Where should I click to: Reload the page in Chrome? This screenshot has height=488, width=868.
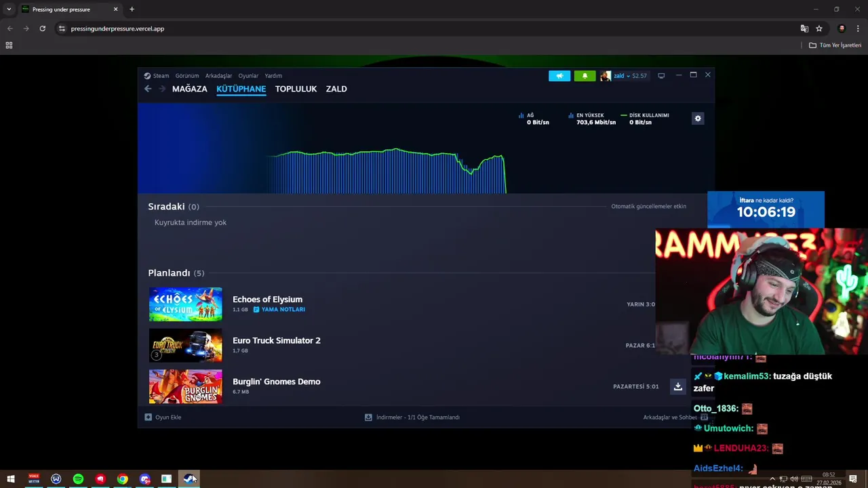(x=42, y=28)
